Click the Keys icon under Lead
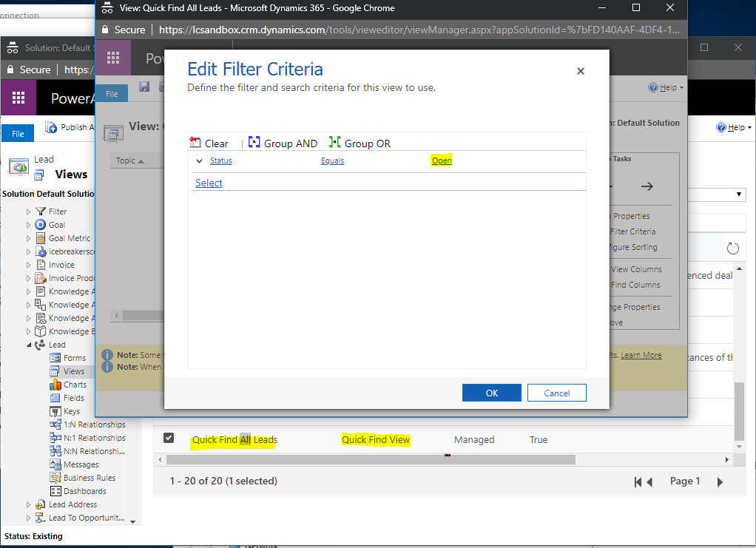Image resolution: width=756 pixels, height=548 pixels. click(x=55, y=411)
